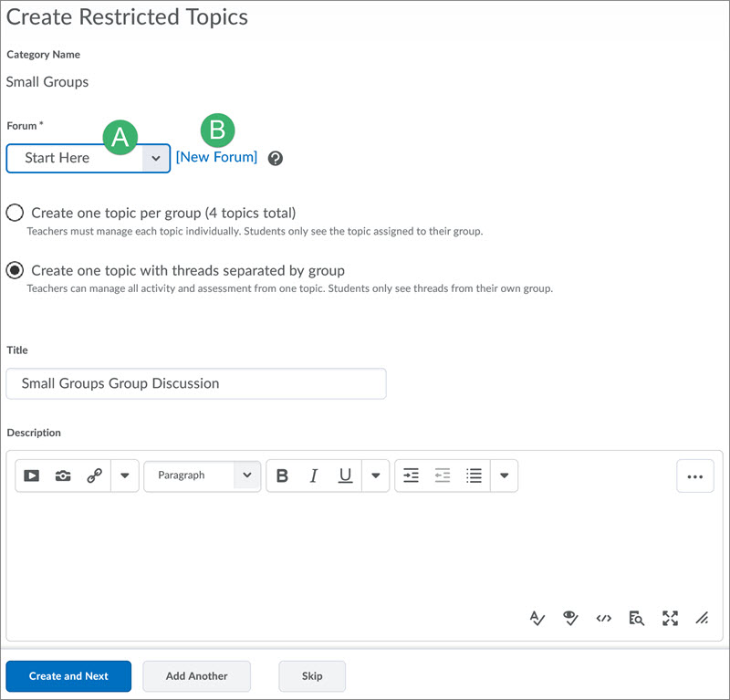Click the Skip button
730x700 pixels.
tap(312, 675)
